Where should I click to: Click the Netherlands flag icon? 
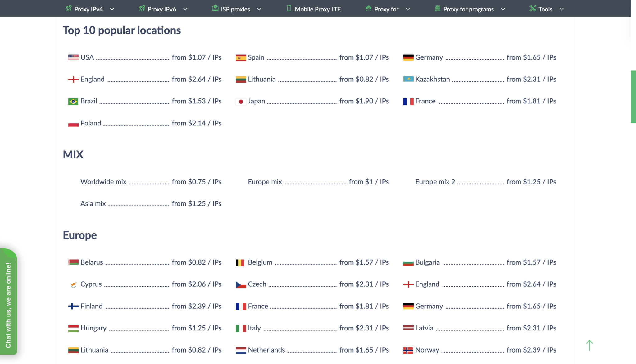[x=241, y=350]
